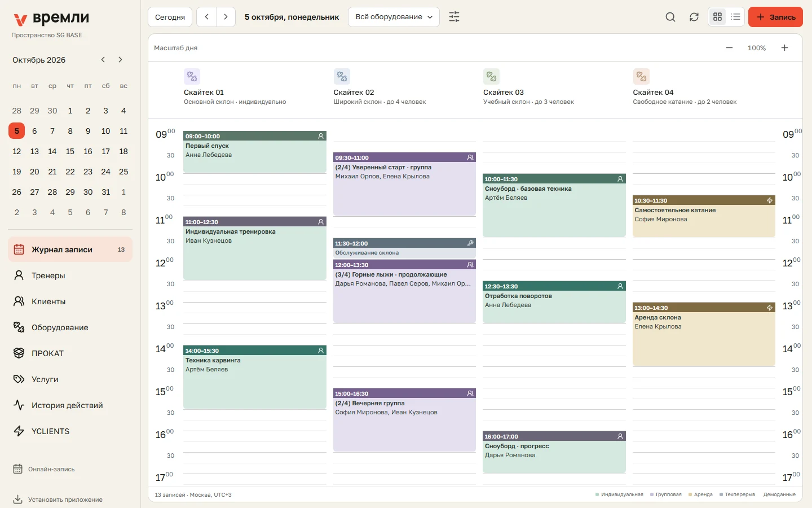The image size is (812, 508).
Task: Create a new booking with Запись
Action: pyautogui.click(x=775, y=17)
